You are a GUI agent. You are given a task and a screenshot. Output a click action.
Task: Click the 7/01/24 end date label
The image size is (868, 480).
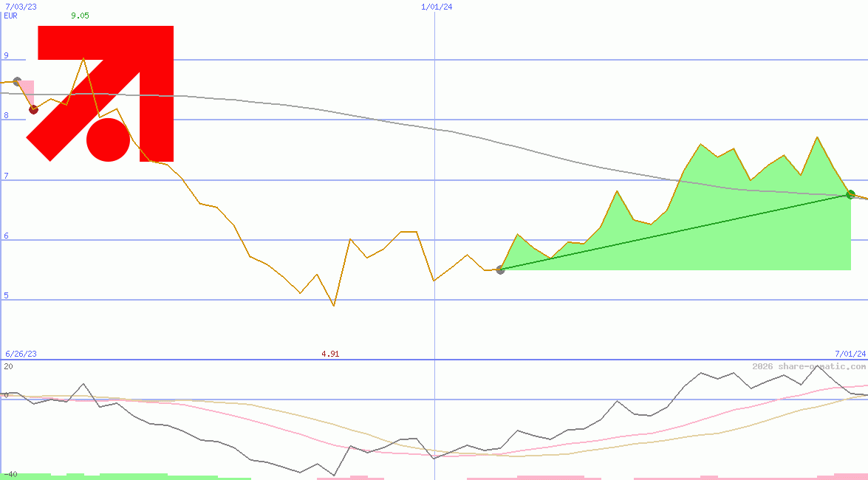point(850,354)
